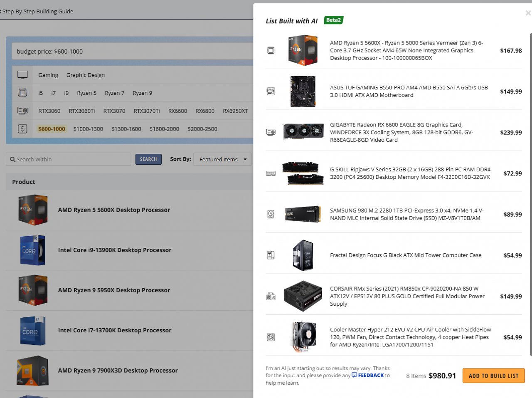Click the CPU category icon beside Ryzen 5 5600X
This screenshot has height=398, width=532.
(271, 50)
